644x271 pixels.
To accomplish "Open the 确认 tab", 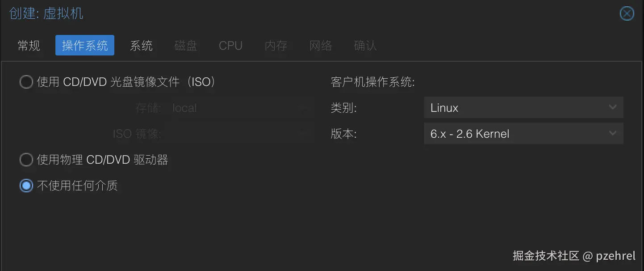I will [x=365, y=45].
